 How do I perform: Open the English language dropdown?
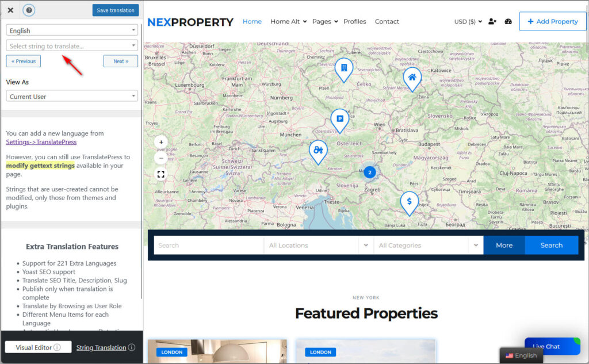(x=72, y=30)
